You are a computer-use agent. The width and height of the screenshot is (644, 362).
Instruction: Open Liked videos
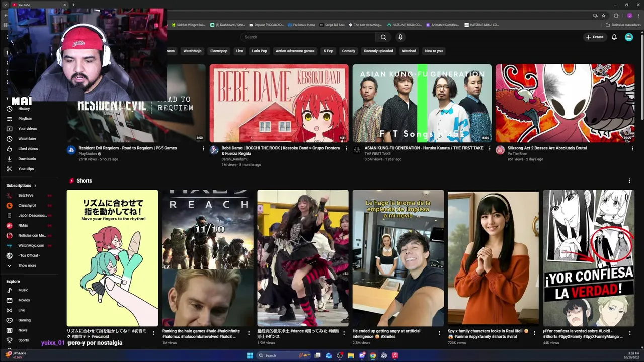tap(28, 149)
